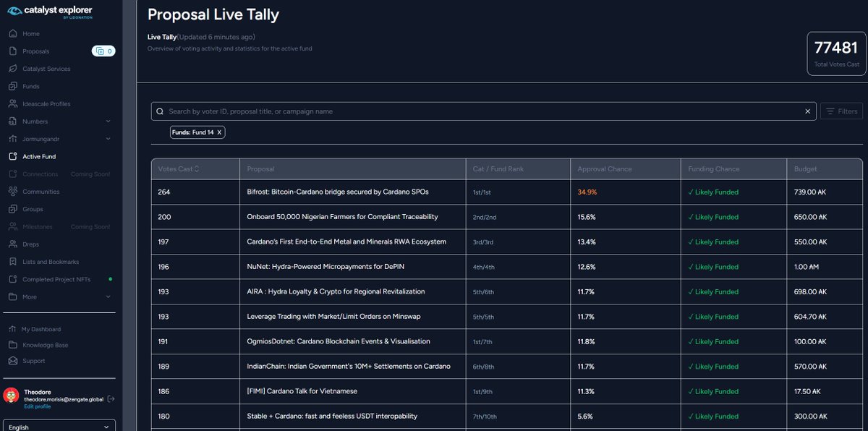868x431 pixels.
Task: Open the Stable + Cardano USDT proposal
Action: click(x=332, y=417)
